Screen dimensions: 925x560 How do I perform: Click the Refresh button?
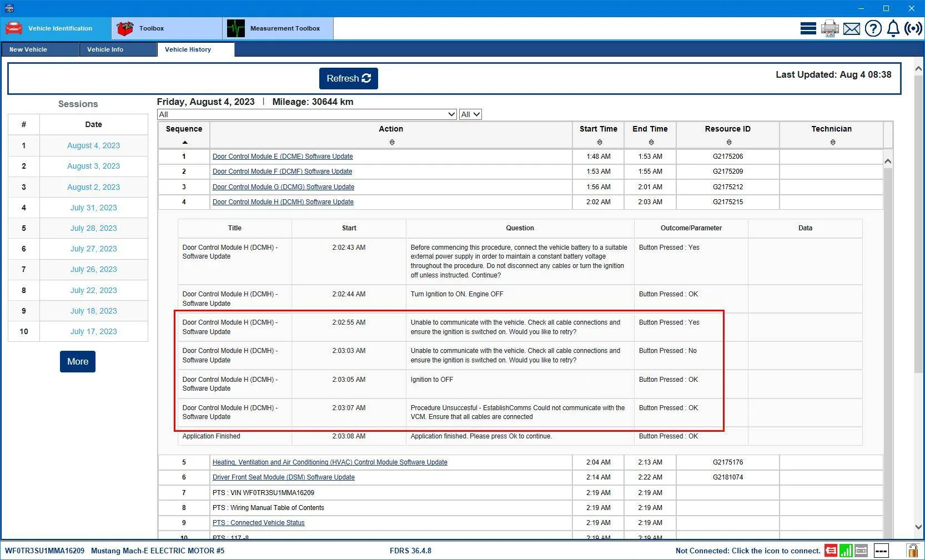(349, 78)
